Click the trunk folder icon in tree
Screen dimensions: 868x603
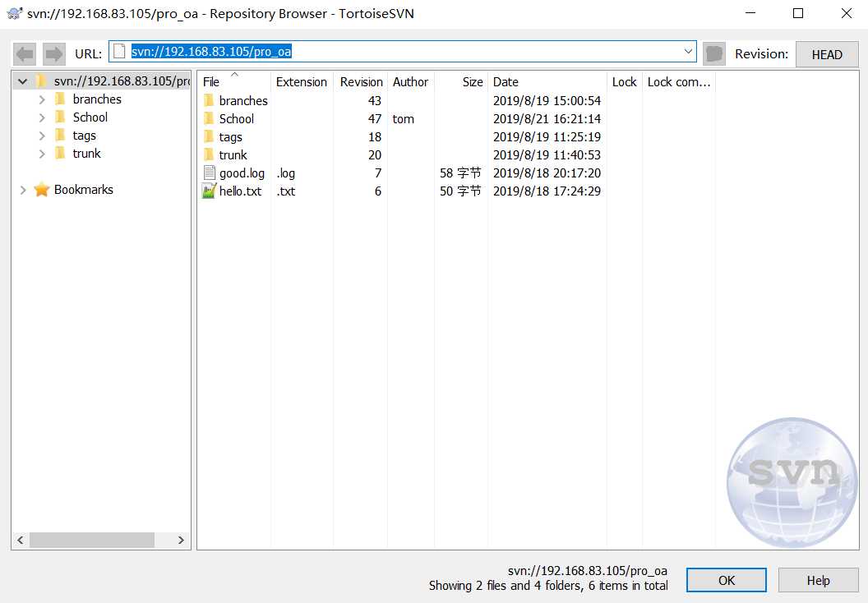click(x=60, y=154)
